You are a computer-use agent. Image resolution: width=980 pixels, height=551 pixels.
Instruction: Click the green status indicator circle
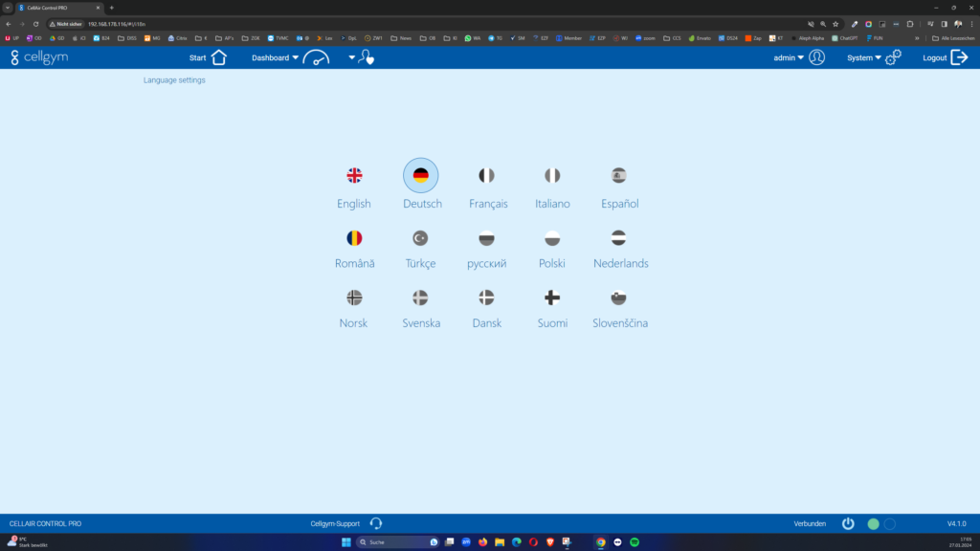(x=873, y=523)
